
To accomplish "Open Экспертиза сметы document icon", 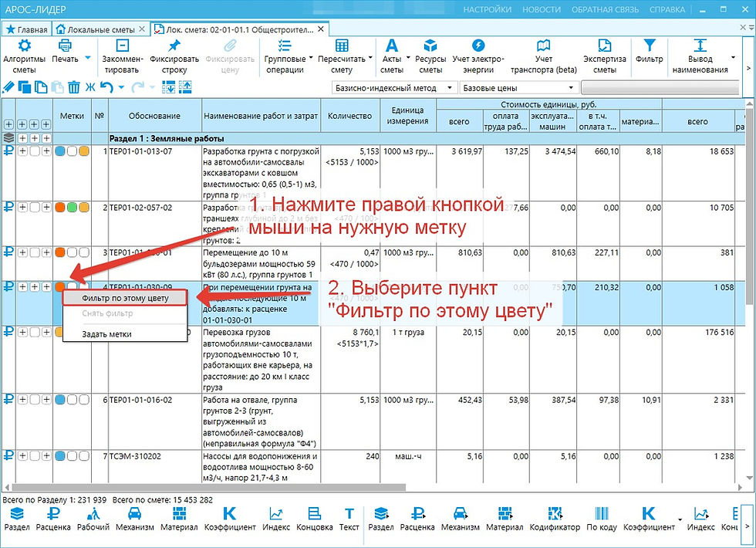I will (x=604, y=46).
